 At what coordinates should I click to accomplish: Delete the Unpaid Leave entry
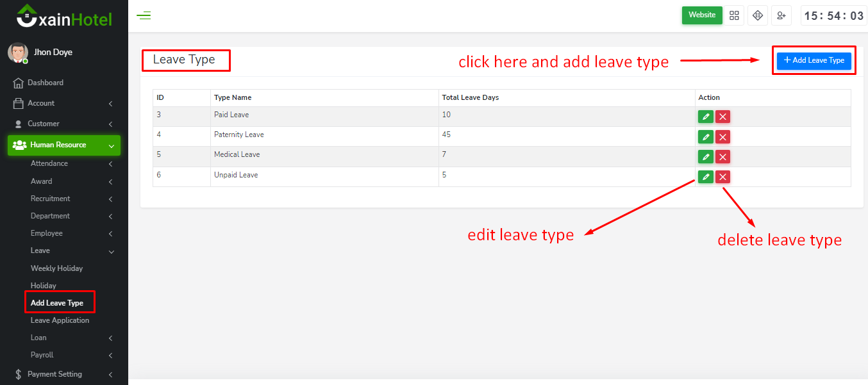pyautogui.click(x=722, y=177)
